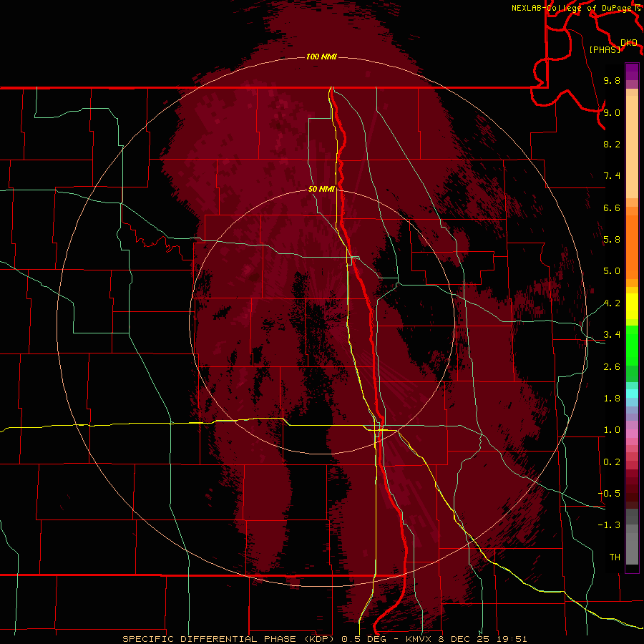Click the 50 NMI range ring label
The width and height of the screenshot is (644, 644).
pos(321,189)
